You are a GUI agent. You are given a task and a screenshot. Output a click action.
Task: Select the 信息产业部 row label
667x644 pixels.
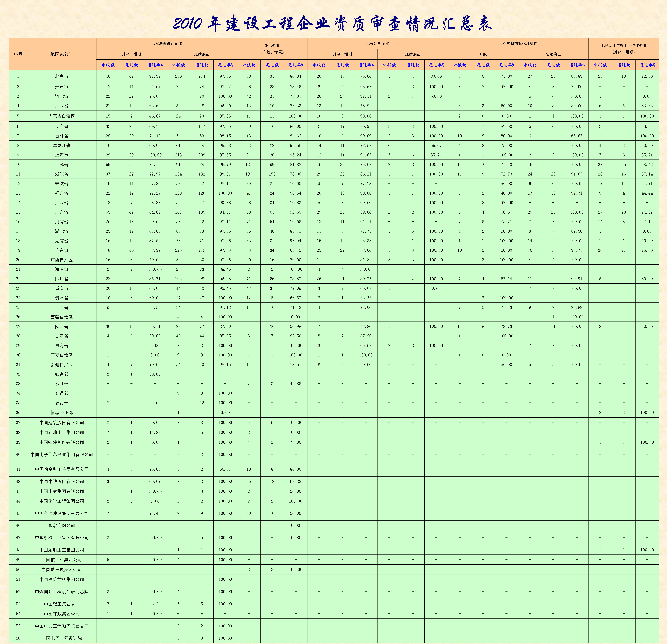[62, 413]
